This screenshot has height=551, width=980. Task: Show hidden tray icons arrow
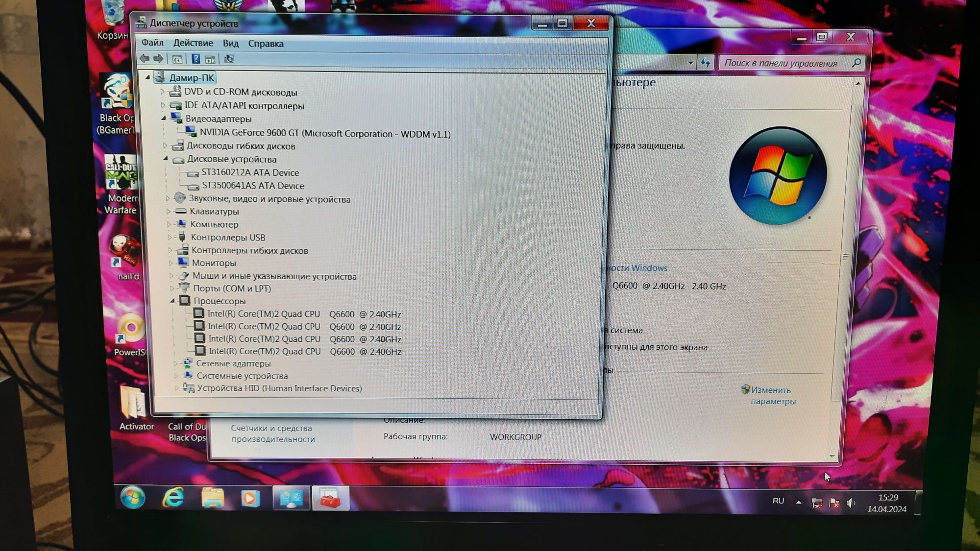click(x=799, y=502)
